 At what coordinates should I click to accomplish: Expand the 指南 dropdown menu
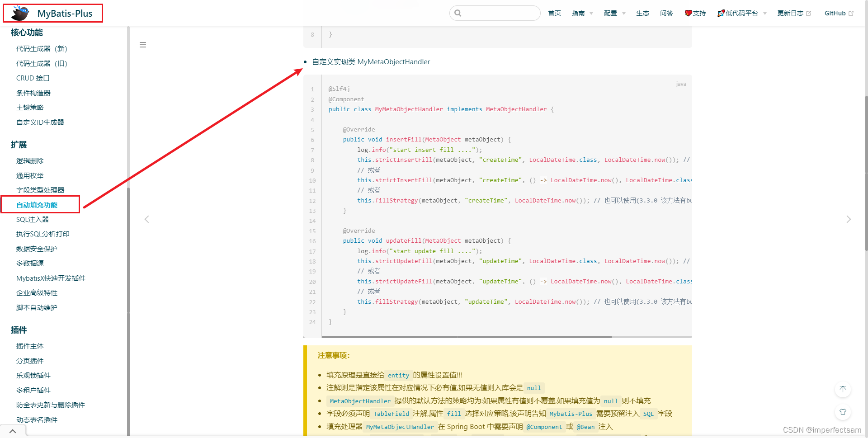pos(582,13)
